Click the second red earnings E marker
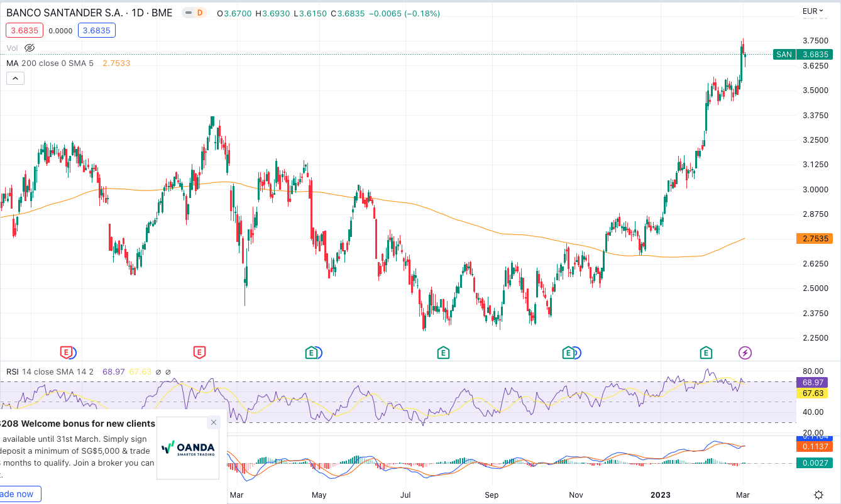The height and width of the screenshot is (504, 841). coord(199,353)
